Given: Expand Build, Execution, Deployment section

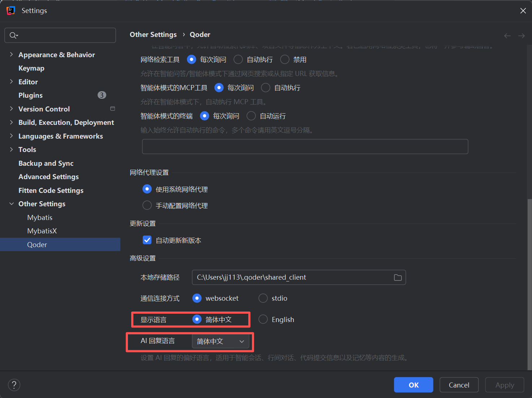Looking at the screenshot, I should pos(11,122).
